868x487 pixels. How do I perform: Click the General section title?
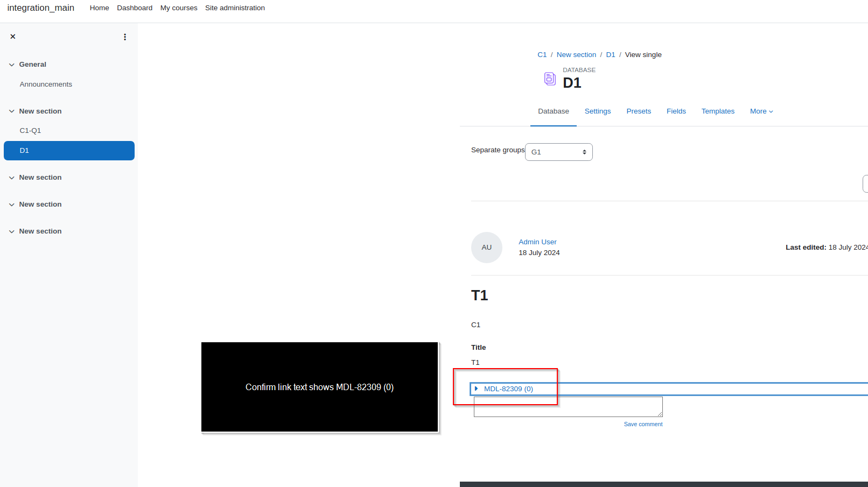click(33, 65)
